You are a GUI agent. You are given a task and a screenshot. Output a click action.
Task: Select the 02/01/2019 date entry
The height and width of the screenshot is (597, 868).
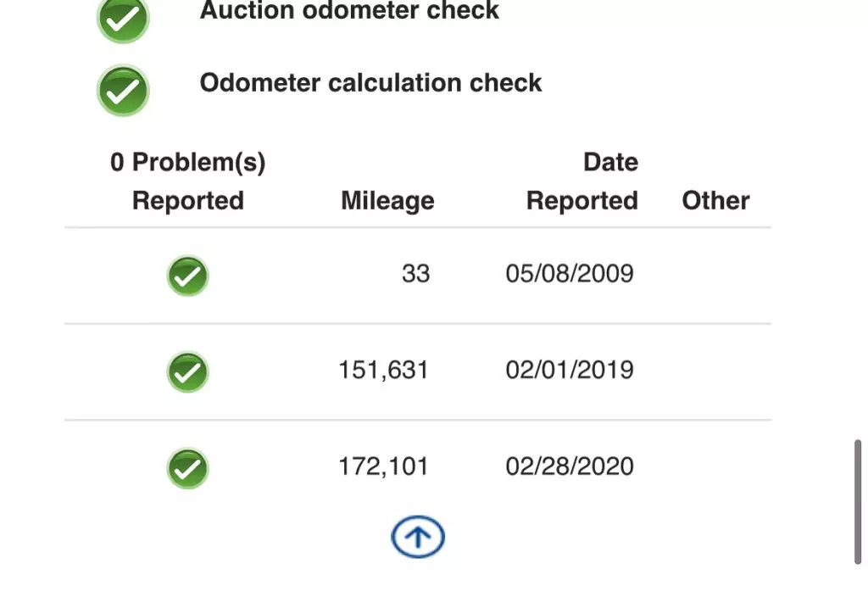[x=570, y=370]
